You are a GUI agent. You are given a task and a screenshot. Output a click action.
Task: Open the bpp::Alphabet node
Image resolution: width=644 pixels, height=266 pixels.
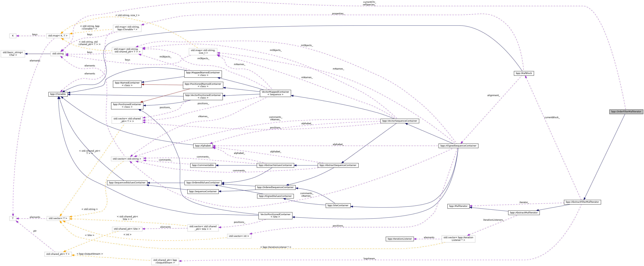[x=203, y=146]
